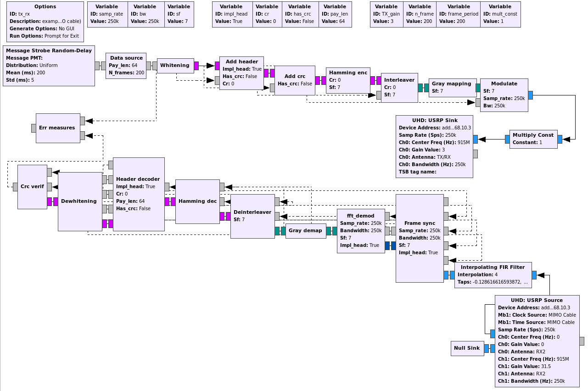Click the magenta input port of Whitening
This screenshot has height=391, width=588.
[196, 66]
